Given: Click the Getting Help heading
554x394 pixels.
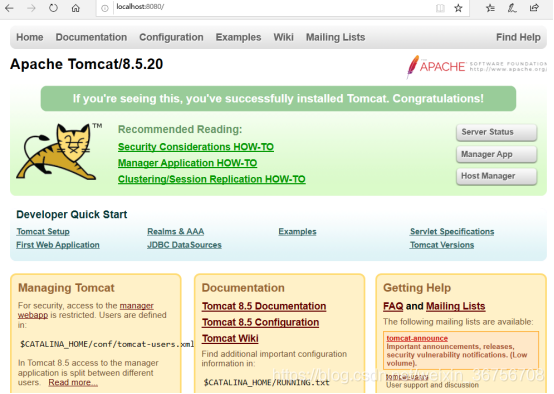Looking at the screenshot, I should (x=417, y=288).
